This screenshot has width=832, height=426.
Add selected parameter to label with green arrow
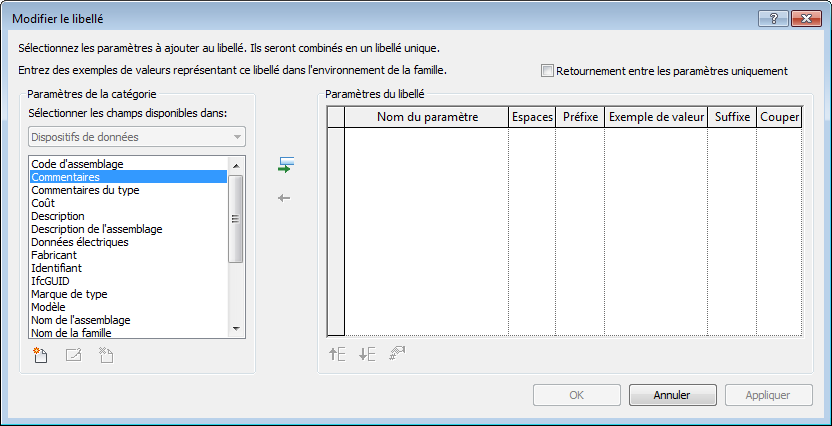coord(285,165)
